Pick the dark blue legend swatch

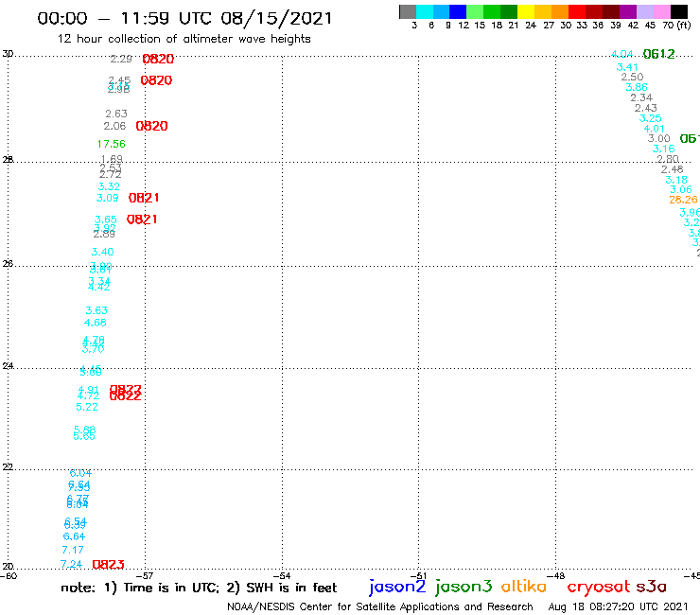(x=458, y=11)
